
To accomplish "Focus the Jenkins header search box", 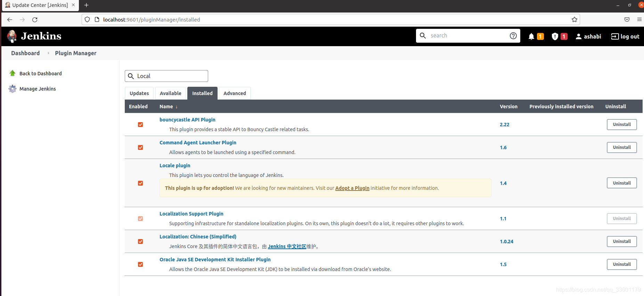I will click(x=468, y=36).
